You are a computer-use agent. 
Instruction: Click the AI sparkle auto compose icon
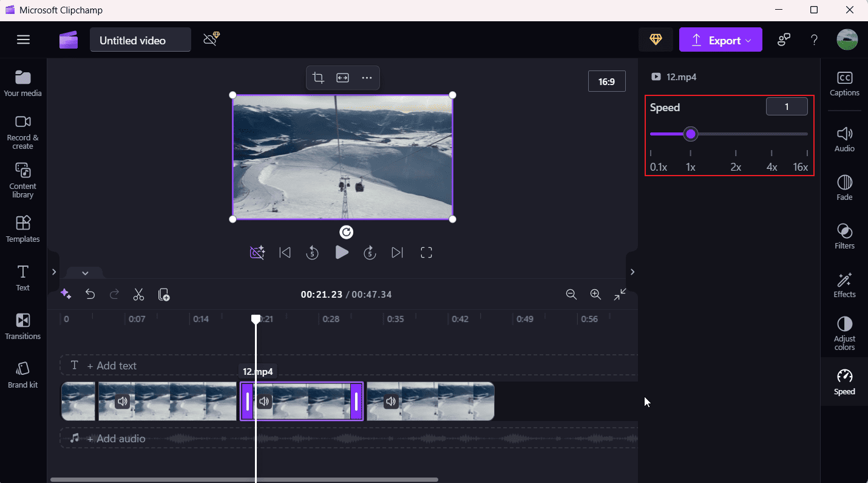tap(66, 295)
